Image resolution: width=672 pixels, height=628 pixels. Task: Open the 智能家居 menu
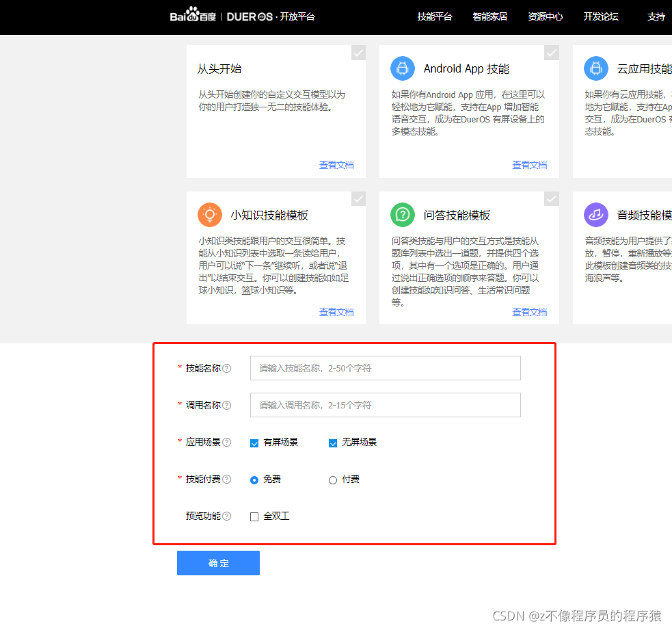[x=490, y=16]
